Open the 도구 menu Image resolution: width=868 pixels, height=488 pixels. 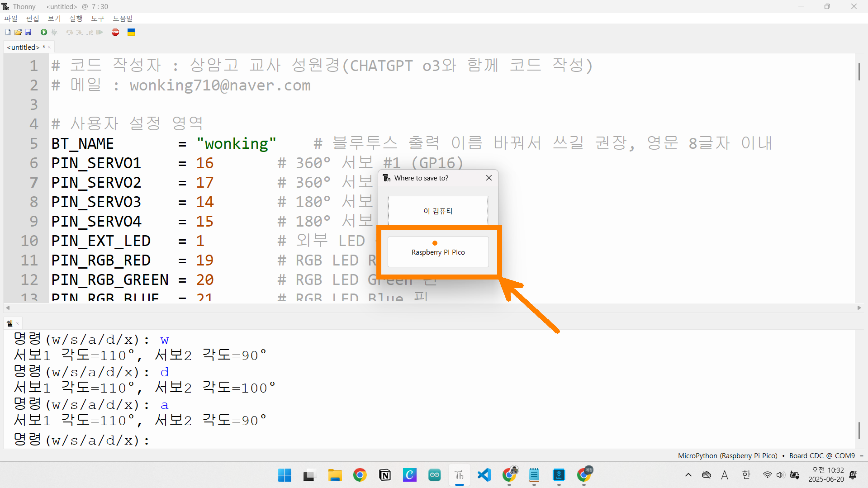[98, 19]
